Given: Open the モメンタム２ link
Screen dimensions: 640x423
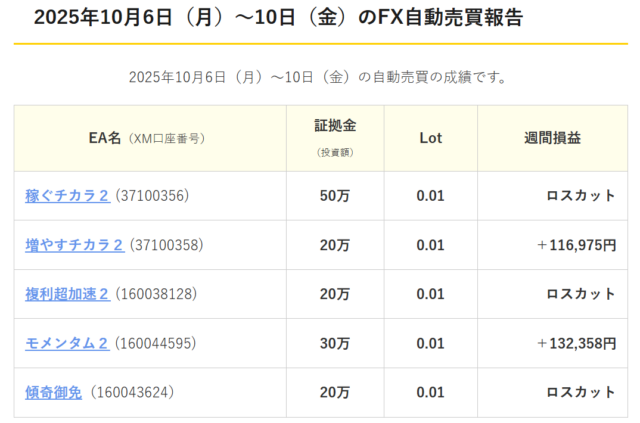Looking at the screenshot, I should pos(67,343).
